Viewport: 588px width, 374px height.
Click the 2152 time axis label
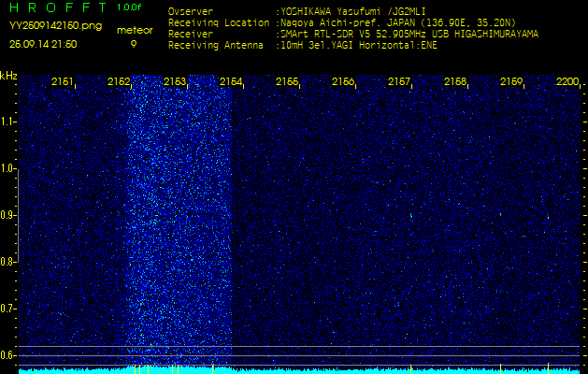click(119, 81)
